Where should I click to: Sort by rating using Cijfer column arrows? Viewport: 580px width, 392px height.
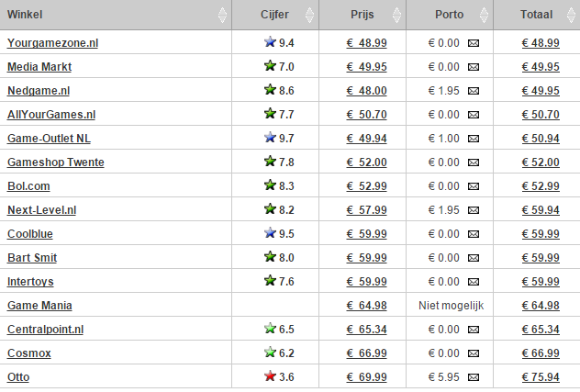(x=309, y=15)
